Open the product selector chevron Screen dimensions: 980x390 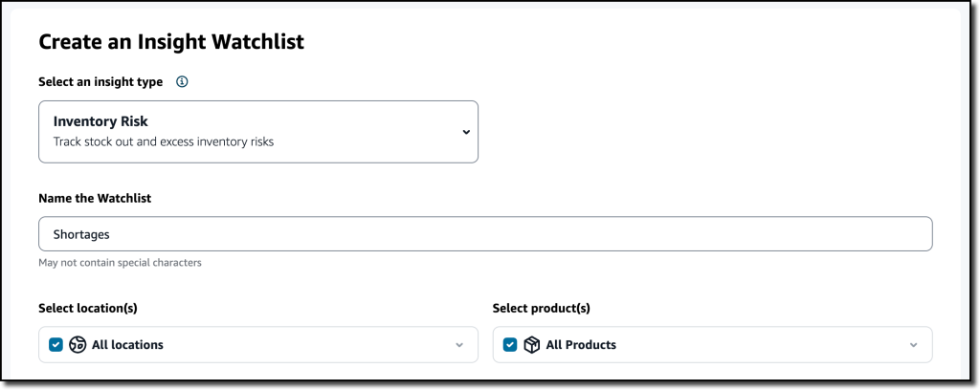913,345
